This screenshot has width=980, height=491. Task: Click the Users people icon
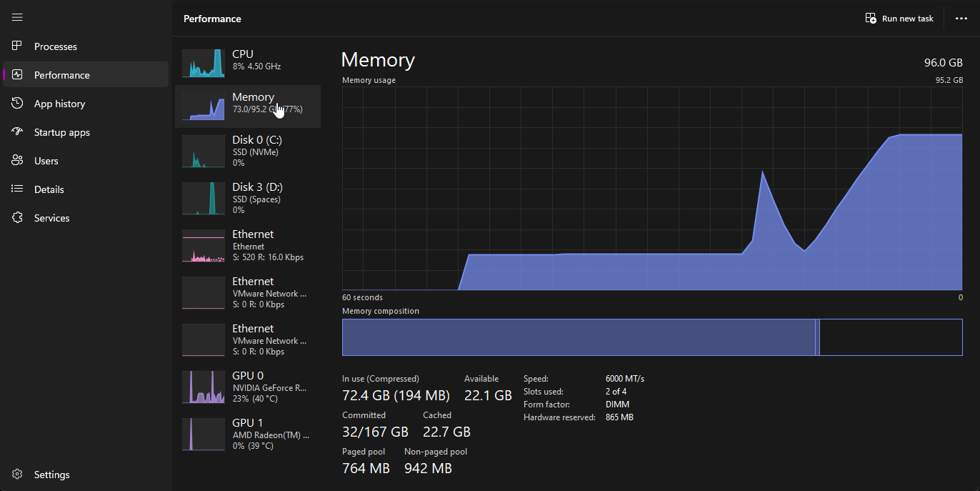[x=18, y=161]
